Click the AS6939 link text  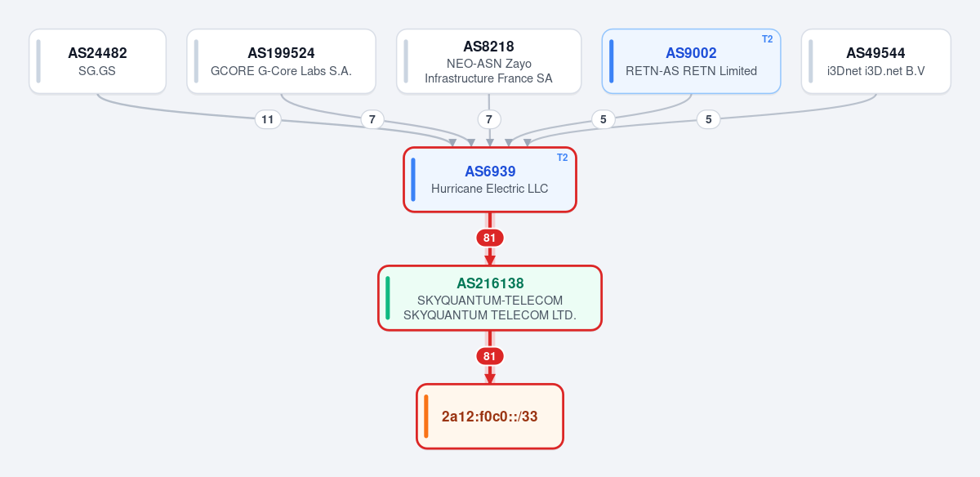tap(490, 172)
